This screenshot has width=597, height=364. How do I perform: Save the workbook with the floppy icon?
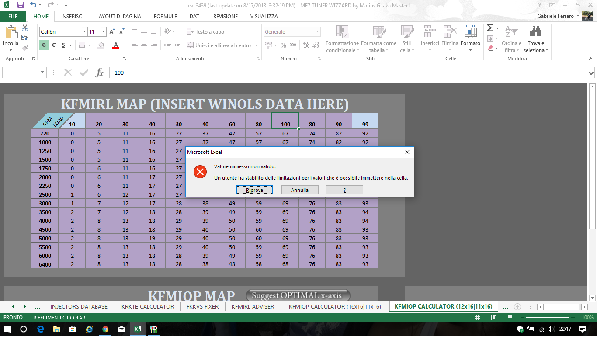pyautogui.click(x=20, y=5)
